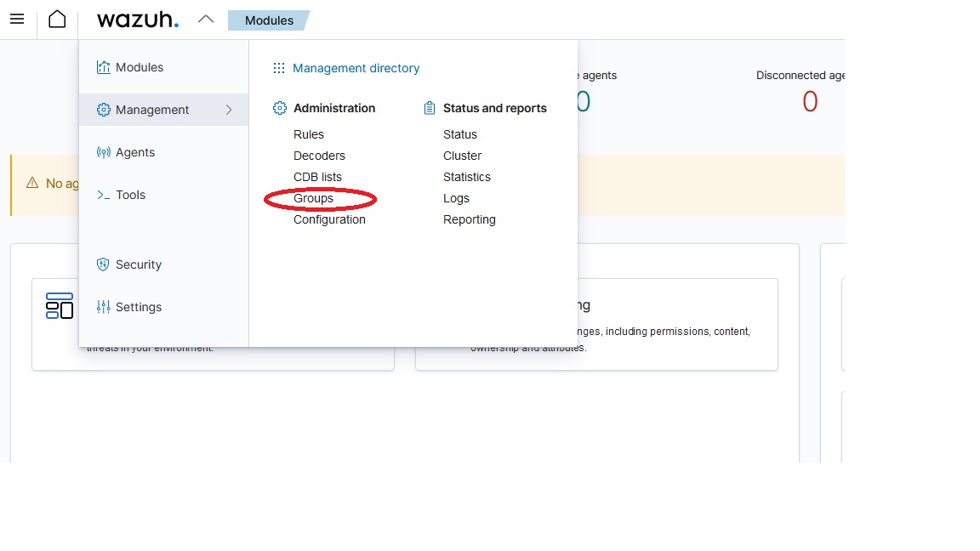Click the Settings sliders icon

(103, 306)
